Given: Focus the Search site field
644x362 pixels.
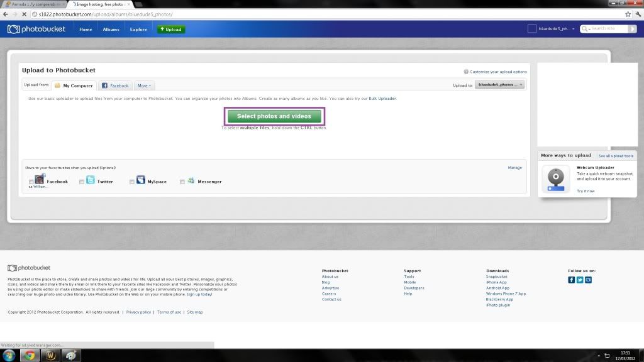Looking at the screenshot, I should tap(609, 29).
